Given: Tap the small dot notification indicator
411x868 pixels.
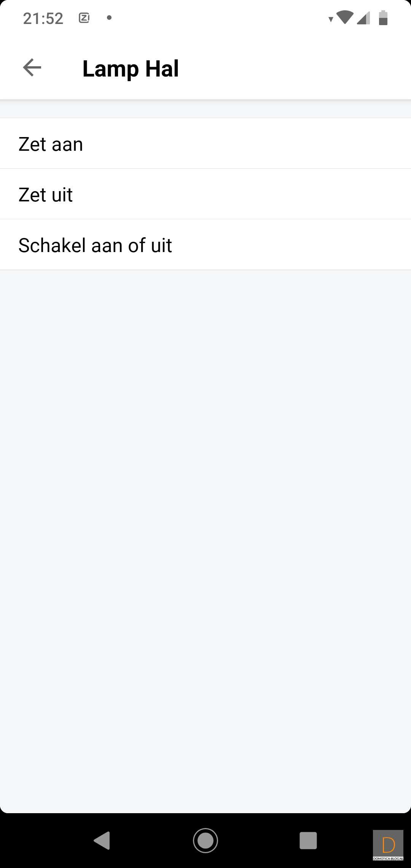Looking at the screenshot, I should coord(109,18).
